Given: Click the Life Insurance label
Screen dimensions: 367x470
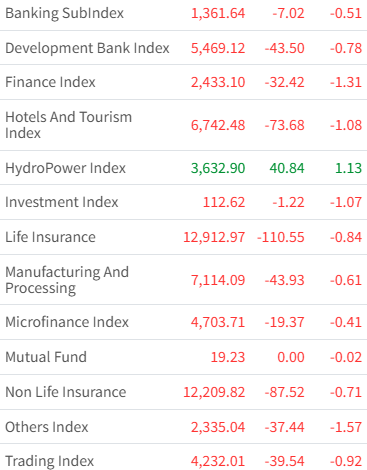Looking at the screenshot, I should tap(50, 237).
